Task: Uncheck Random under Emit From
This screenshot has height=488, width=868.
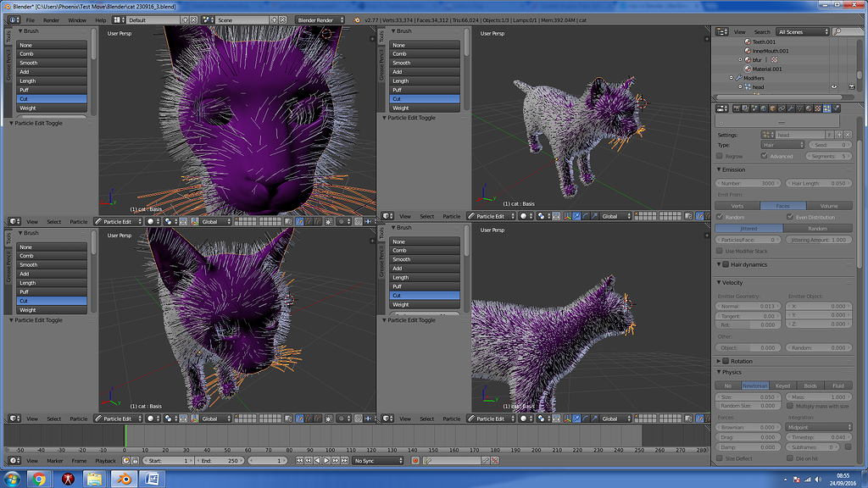Action: coord(720,217)
